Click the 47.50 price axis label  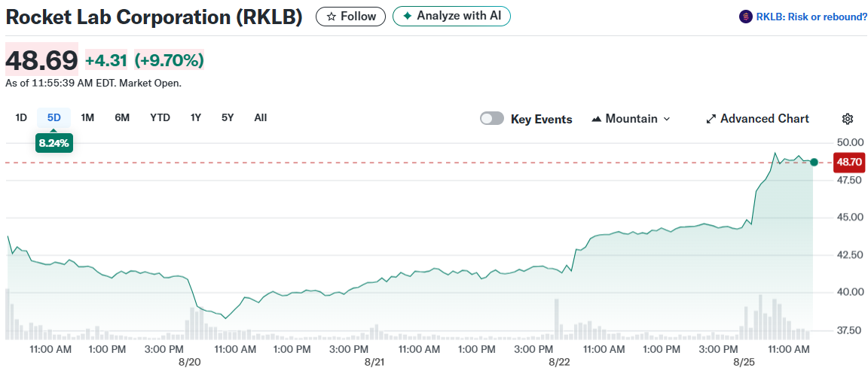point(848,181)
